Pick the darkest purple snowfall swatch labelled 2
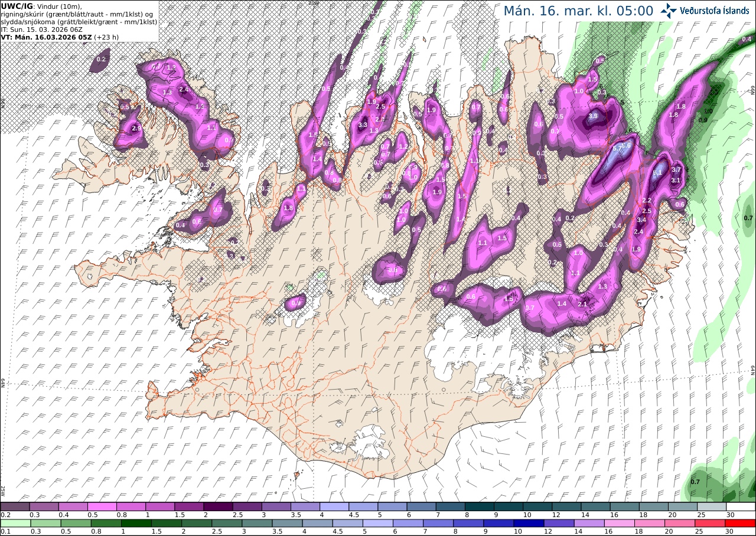 (218, 506)
